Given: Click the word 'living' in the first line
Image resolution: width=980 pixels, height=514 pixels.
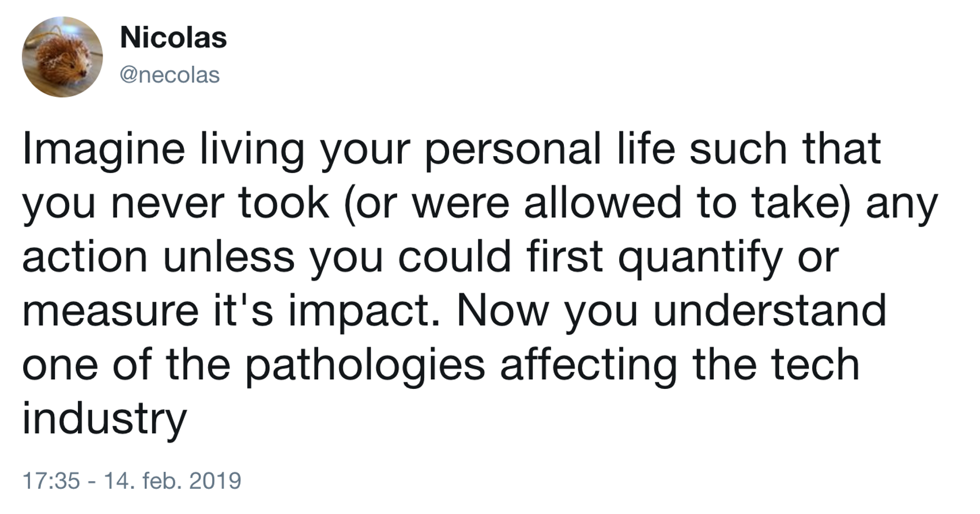Looking at the screenshot, I should (x=252, y=149).
